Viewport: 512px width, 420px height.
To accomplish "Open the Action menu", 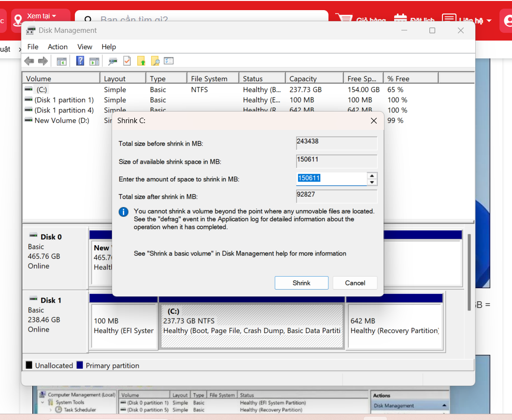I will (57, 47).
